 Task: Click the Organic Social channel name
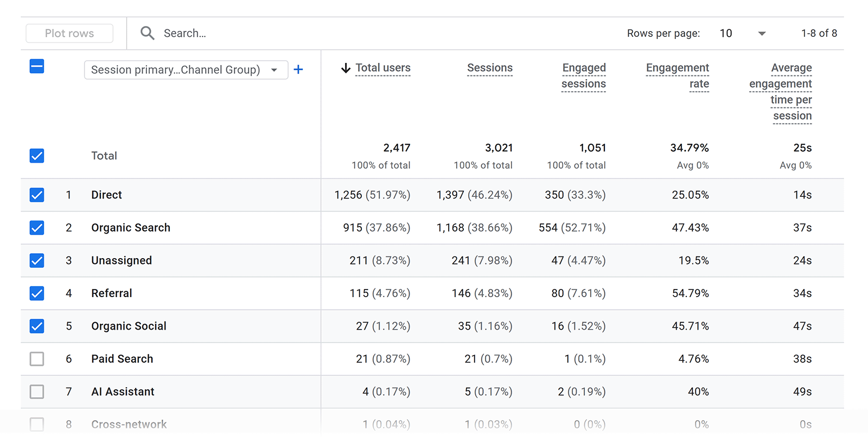pyautogui.click(x=129, y=326)
